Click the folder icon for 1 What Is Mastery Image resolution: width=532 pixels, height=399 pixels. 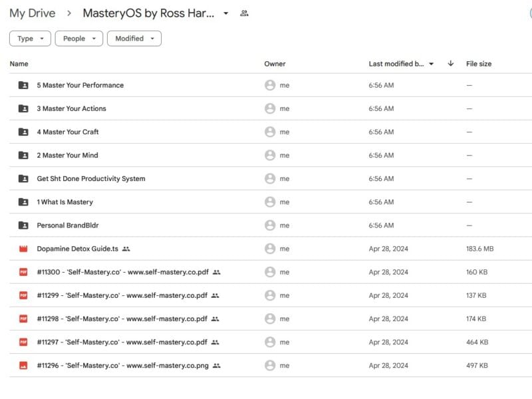point(23,202)
